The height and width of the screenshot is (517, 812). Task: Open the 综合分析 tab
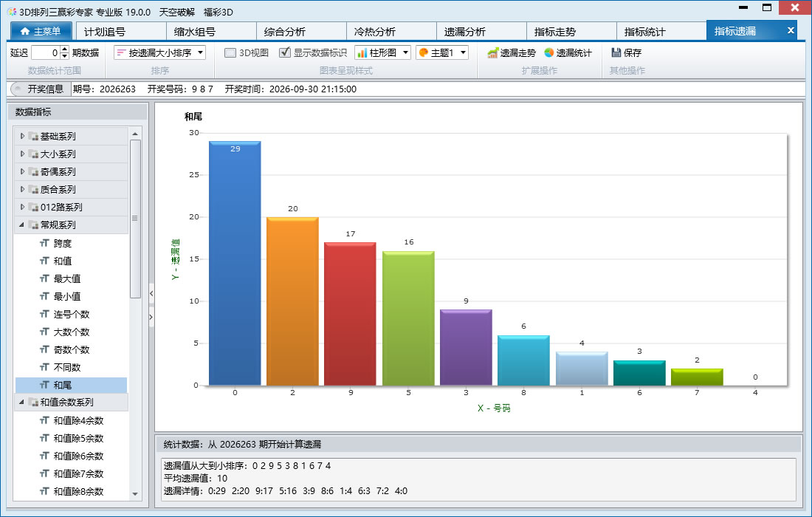tap(301, 32)
